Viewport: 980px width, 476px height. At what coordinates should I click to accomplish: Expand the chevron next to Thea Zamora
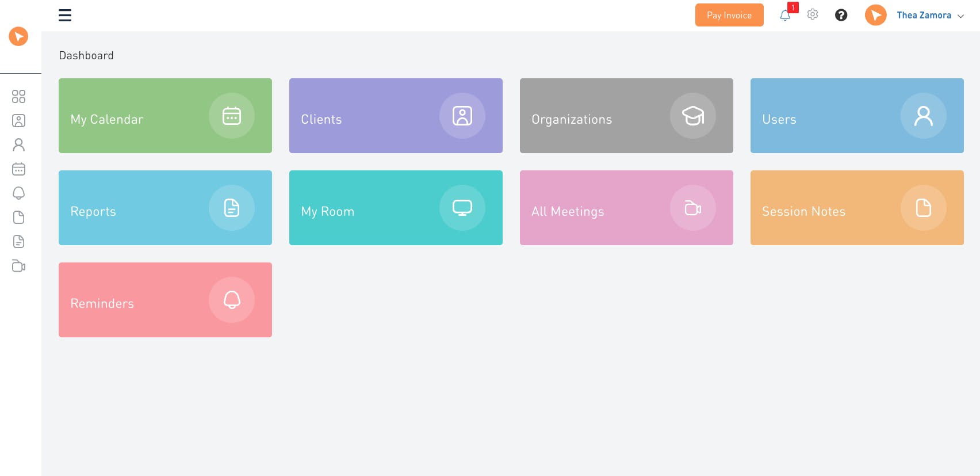[960, 16]
